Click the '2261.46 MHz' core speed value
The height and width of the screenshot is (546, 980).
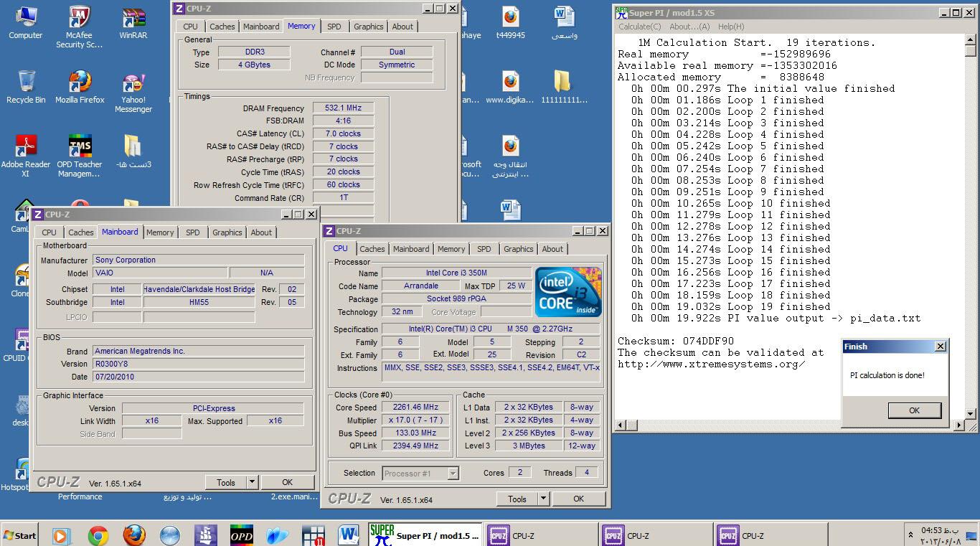pyautogui.click(x=416, y=408)
